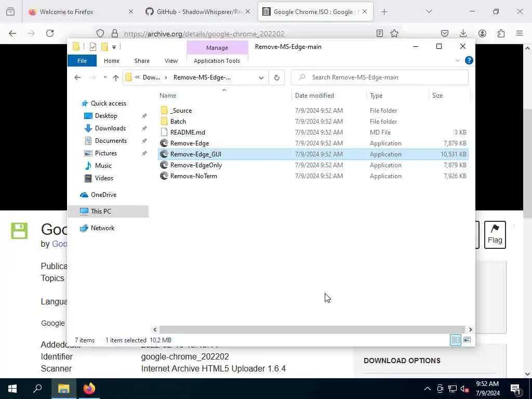Select the Application Tools ribbon tab
This screenshot has width=532, height=399.
217,61
